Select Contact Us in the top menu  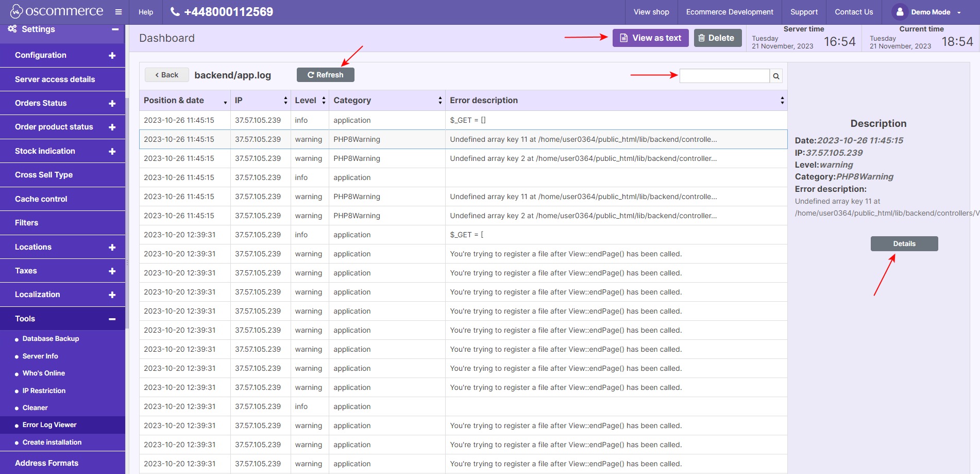click(x=853, y=11)
